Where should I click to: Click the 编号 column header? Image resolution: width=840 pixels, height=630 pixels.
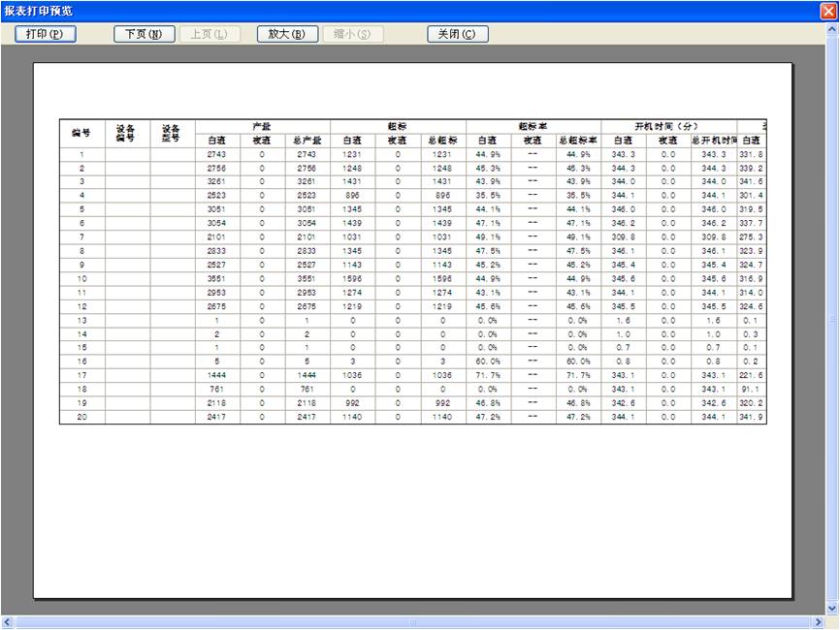click(81, 134)
